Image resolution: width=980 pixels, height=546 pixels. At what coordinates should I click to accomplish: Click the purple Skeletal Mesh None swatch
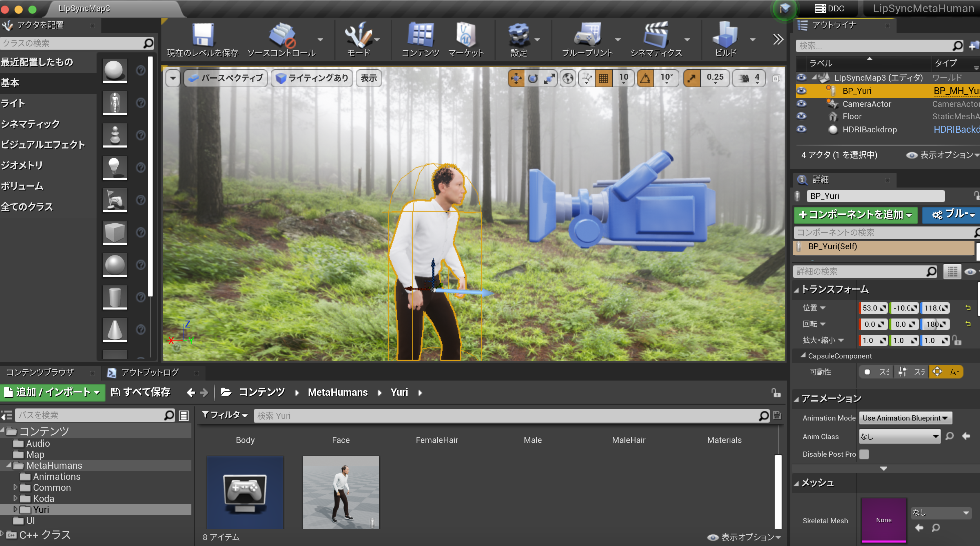pyautogui.click(x=883, y=520)
